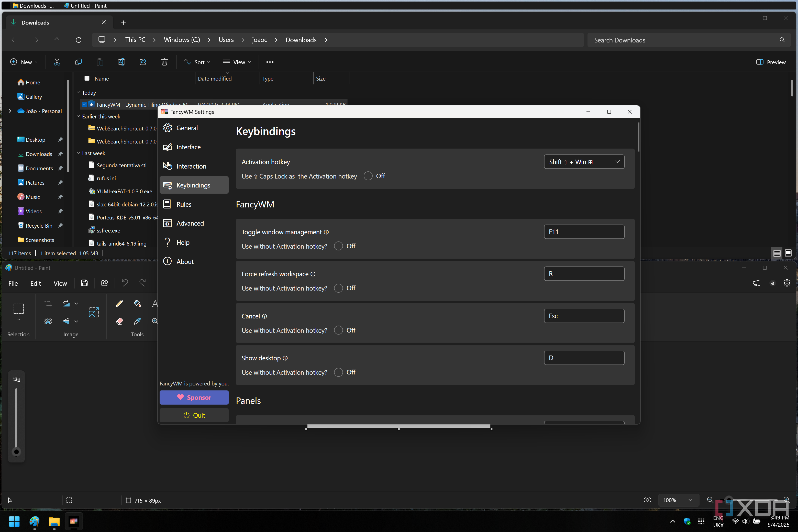Select the Fill bucket tool in Paint
This screenshot has height=532, width=798.
click(137, 303)
